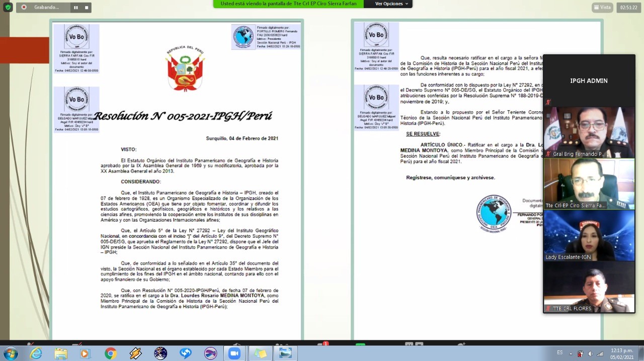Select Tte Crl EP Ciro Sierra video thumbnail
The image size is (644, 361).
(589, 184)
